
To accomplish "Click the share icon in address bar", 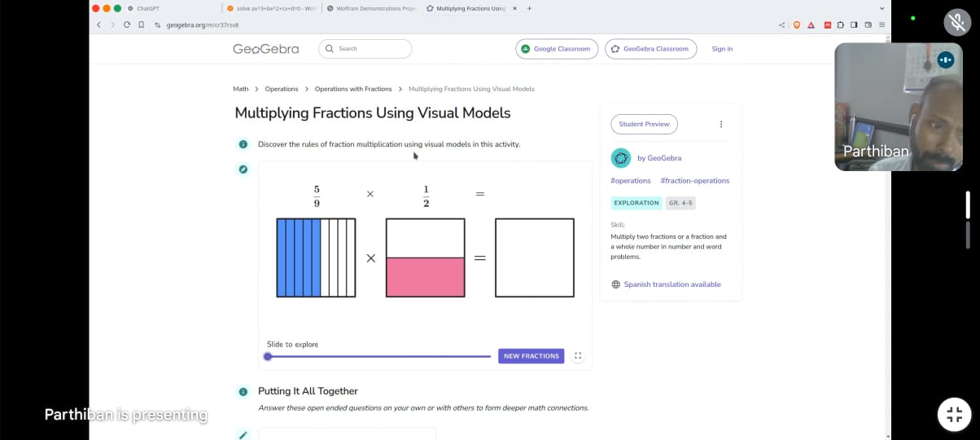I will (782, 24).
